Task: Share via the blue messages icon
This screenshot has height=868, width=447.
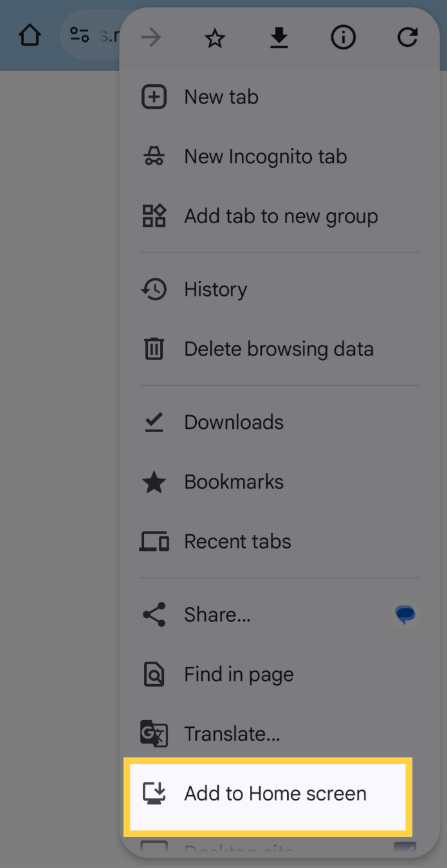Action: coord(405,615)
